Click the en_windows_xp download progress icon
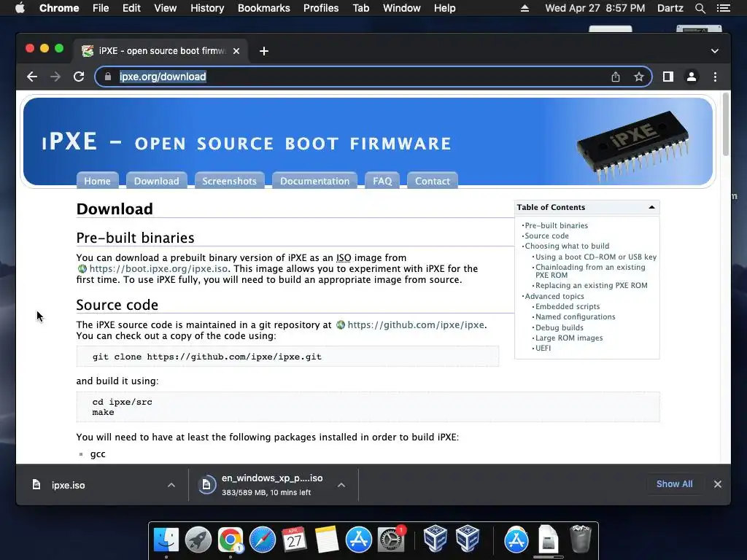Viewport: 747px width, 560px height. tap(206, 485)
